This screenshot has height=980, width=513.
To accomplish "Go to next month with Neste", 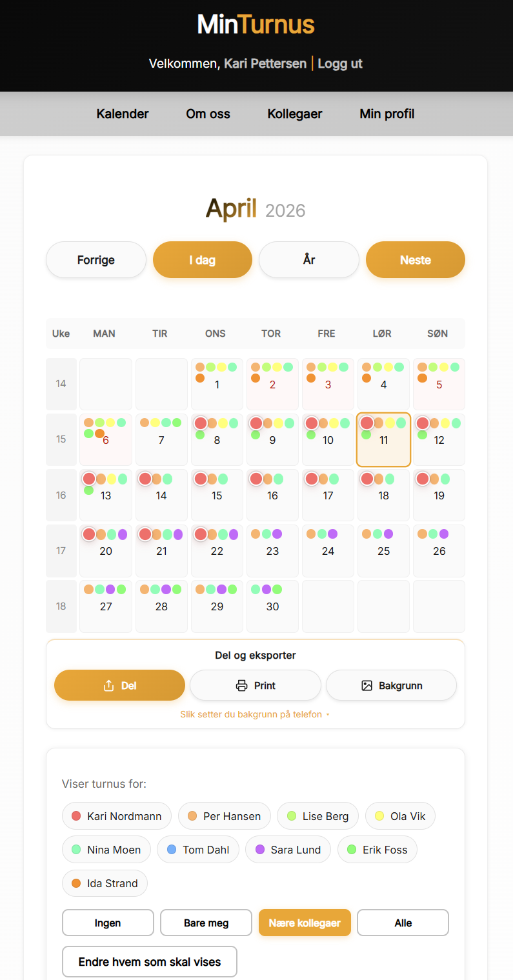I will (x=416, y=260).
